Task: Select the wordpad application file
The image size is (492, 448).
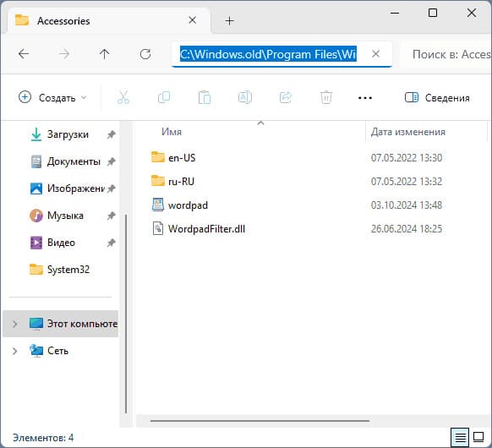Action: (x=188, y=205)
